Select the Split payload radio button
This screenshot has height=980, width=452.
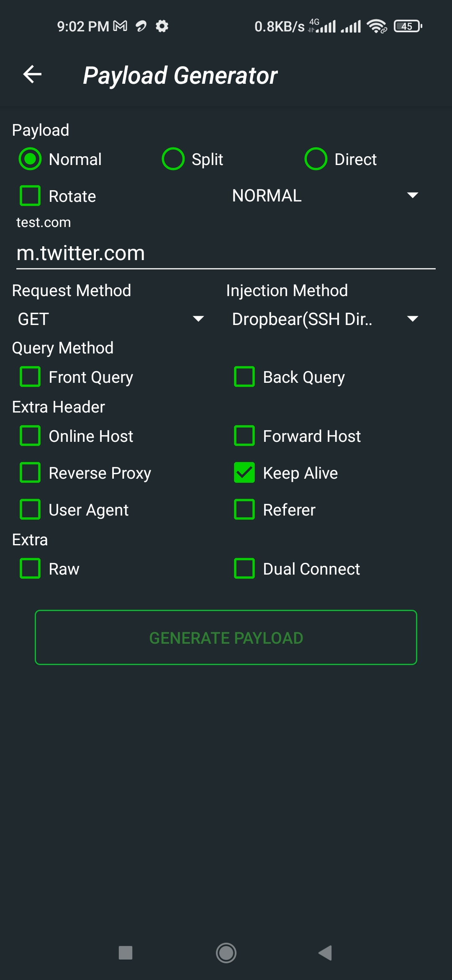coord(173,159)
